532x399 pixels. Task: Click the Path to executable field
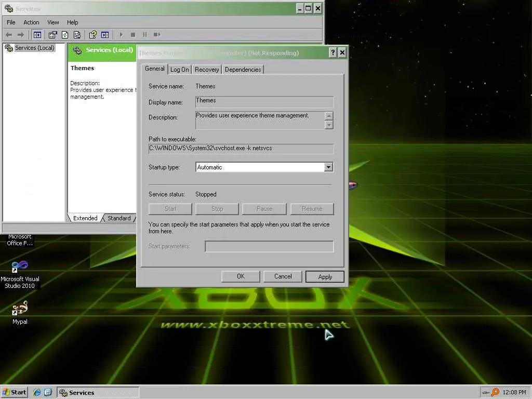[x=241, y=149]
